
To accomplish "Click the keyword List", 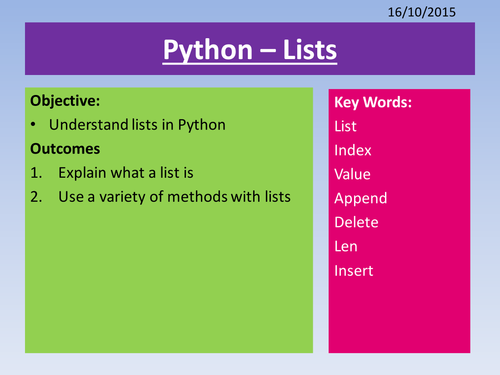I will click(345, 126).
